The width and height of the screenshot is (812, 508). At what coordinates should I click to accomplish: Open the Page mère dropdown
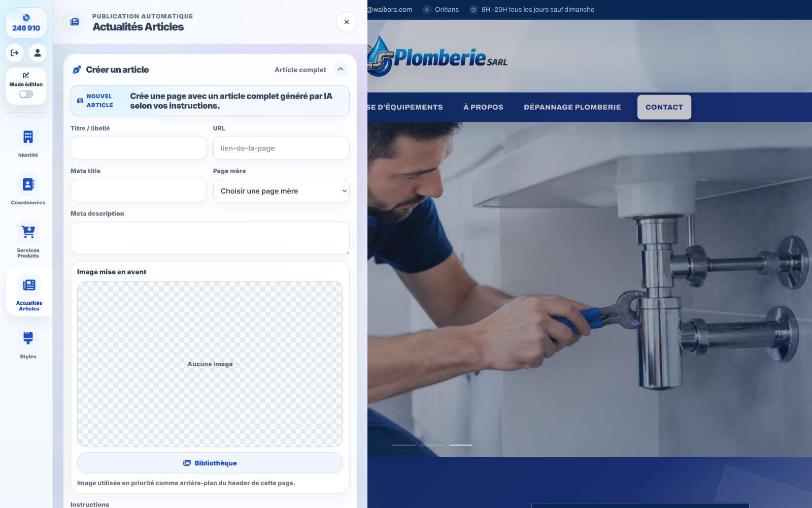coord(281,191)
